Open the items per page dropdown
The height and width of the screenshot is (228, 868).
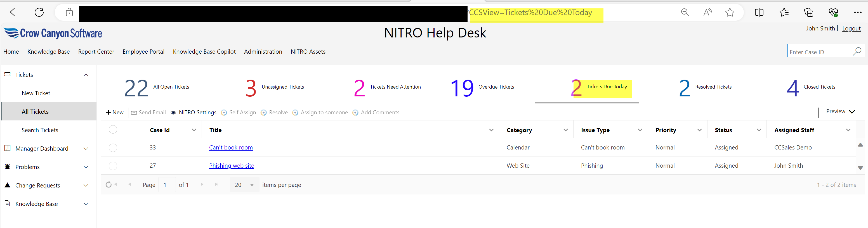(251, 185)
